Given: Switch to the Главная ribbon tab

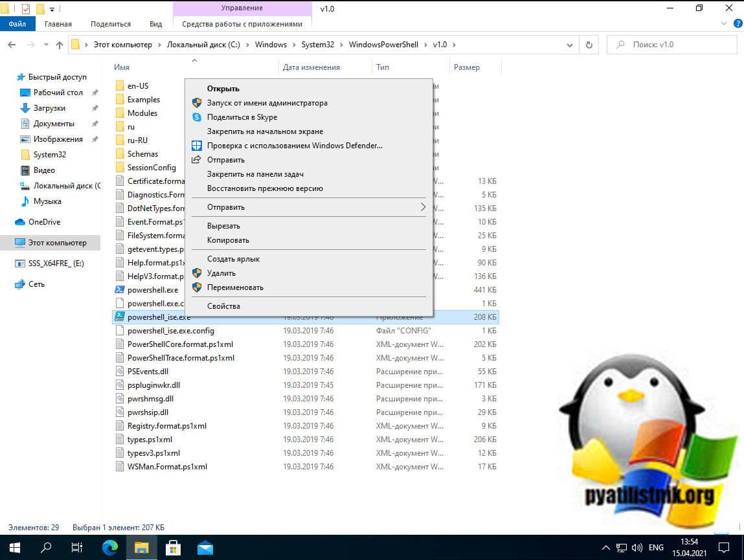Looking at the screenshot, I should click(x=58, y=24).
